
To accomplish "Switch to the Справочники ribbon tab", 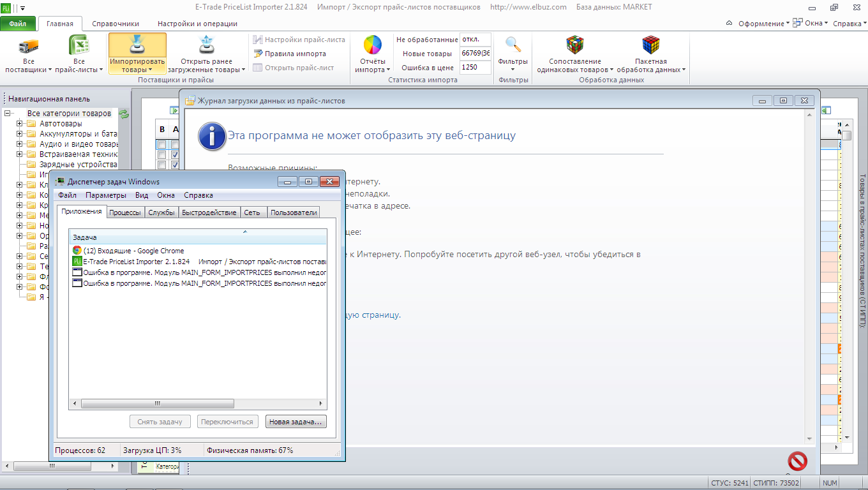I will 116,24.
